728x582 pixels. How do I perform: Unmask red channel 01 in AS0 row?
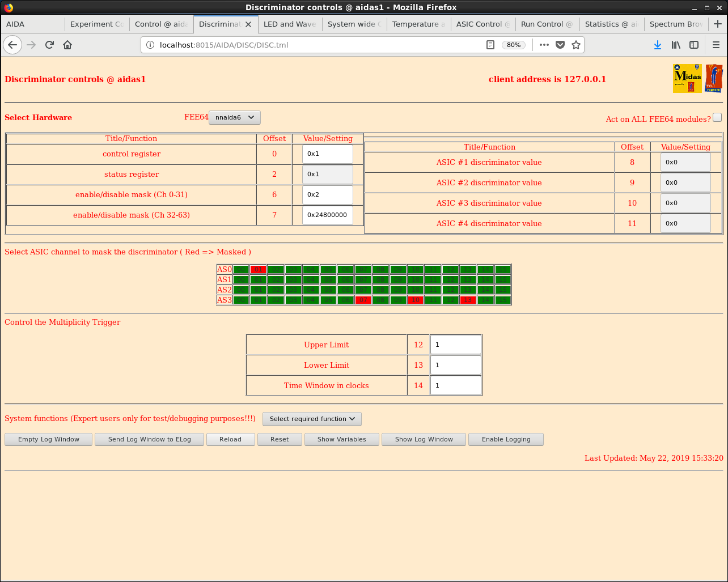pyautogui.click(x=258, y=270)
